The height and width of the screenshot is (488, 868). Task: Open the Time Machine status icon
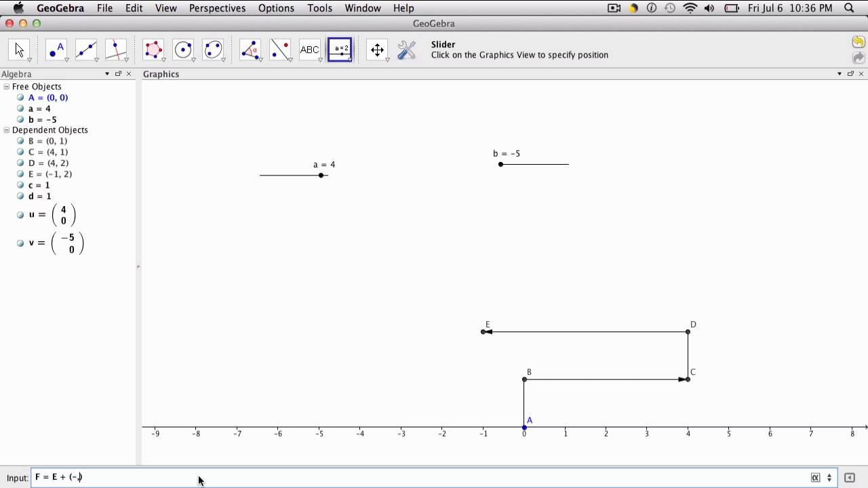[670, 8]
